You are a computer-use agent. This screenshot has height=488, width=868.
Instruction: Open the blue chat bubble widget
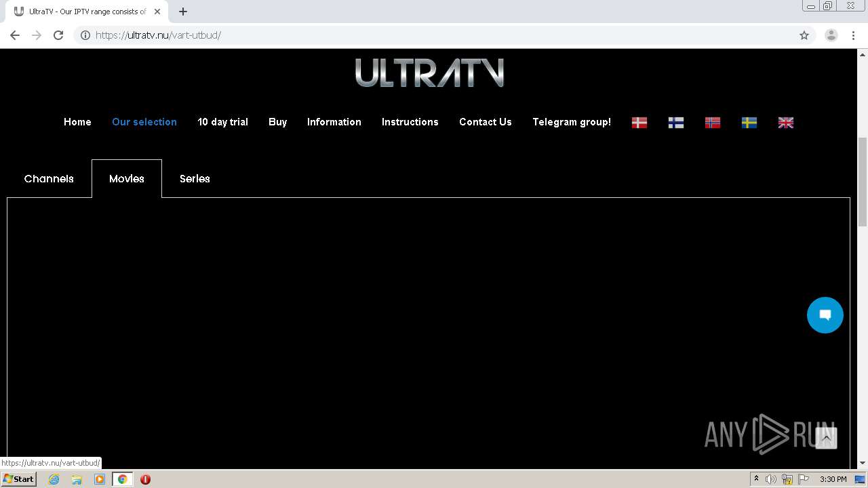coord(825,315)
